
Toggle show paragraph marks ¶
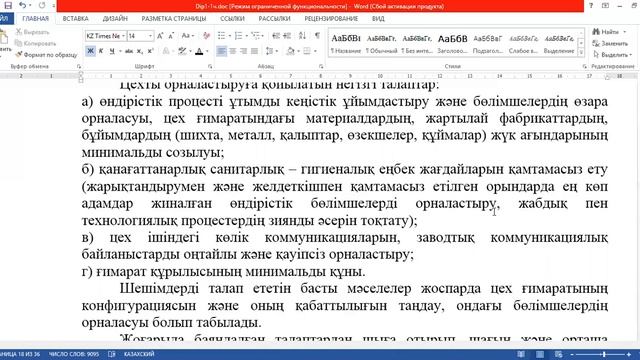tap(317, 36)
